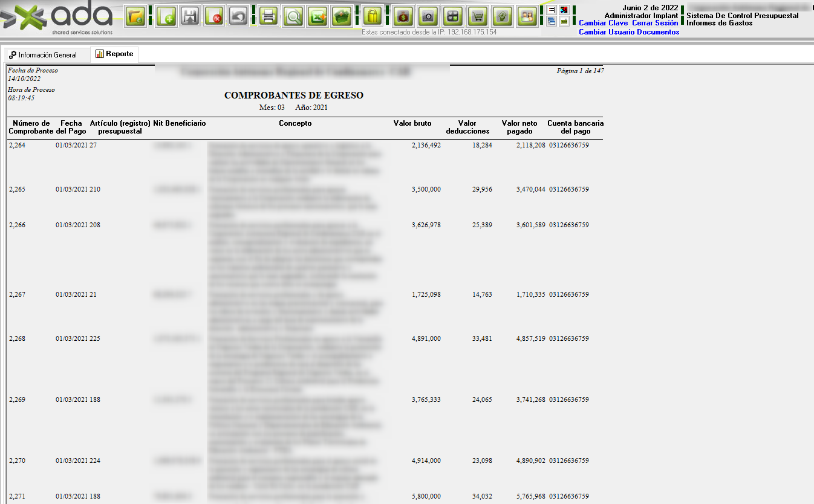Print the report with the printer icon

click(269, 16)
